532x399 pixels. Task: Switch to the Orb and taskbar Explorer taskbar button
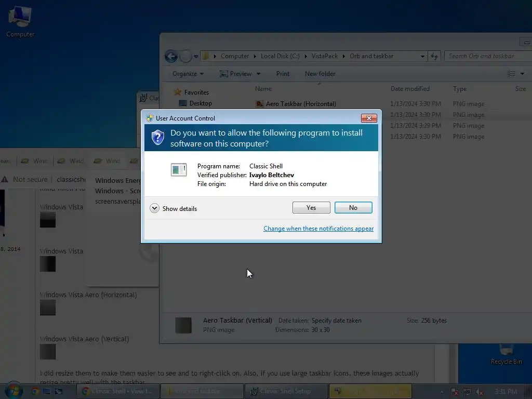tap(202, 391)
